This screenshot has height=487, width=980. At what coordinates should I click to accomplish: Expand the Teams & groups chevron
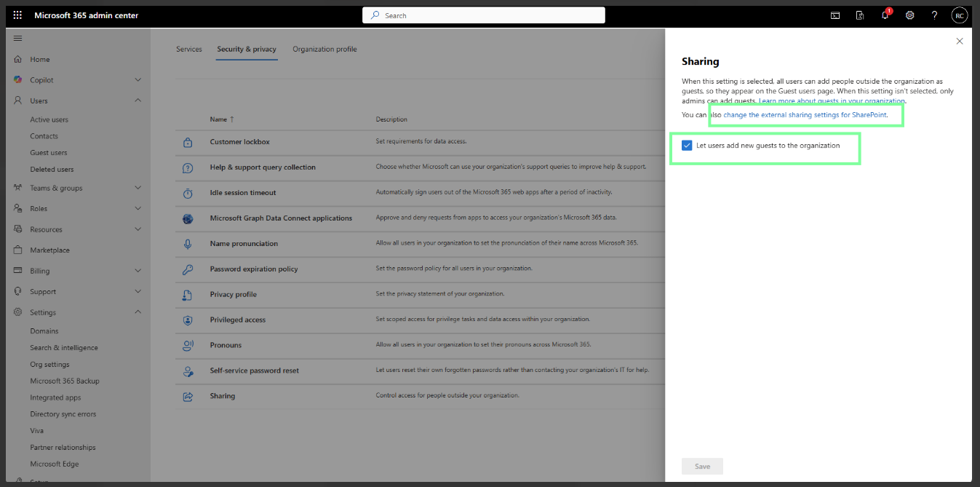(138, 188)
